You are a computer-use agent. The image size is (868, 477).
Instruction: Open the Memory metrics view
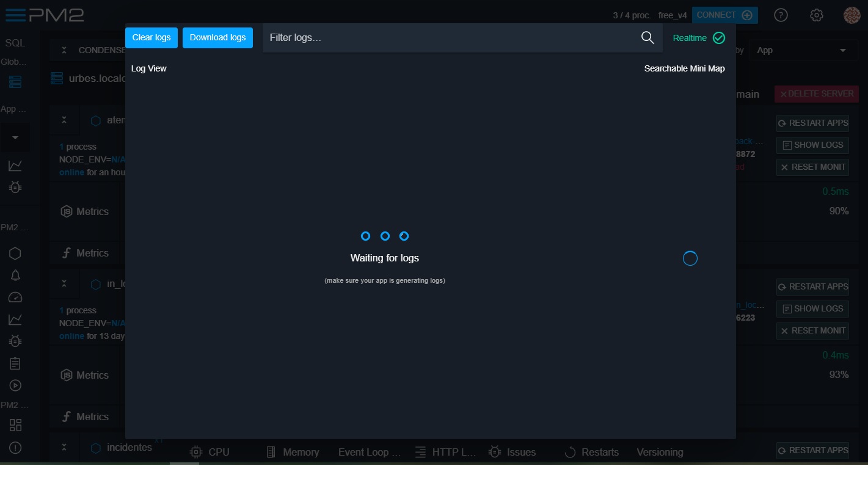point(292,452)
